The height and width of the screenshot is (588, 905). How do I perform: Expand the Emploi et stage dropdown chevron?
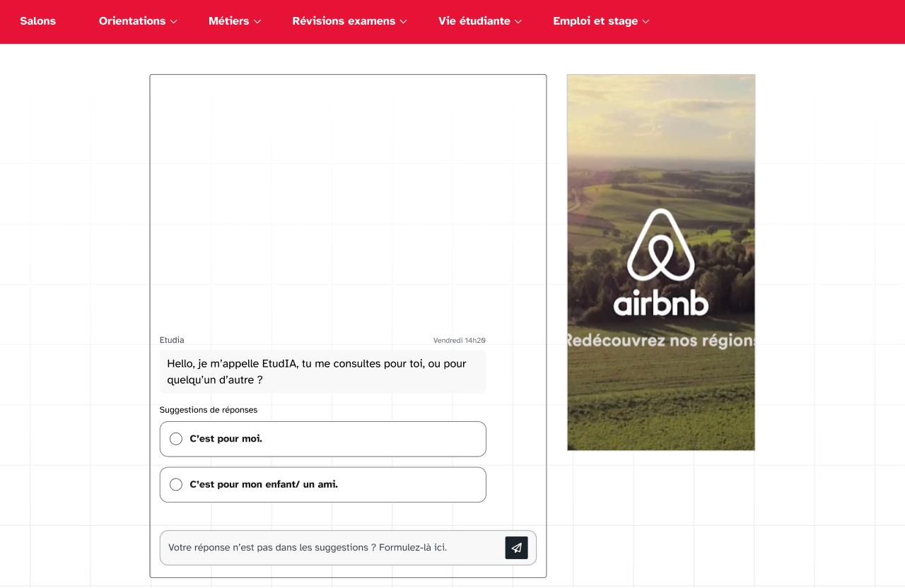pos(646,22)
